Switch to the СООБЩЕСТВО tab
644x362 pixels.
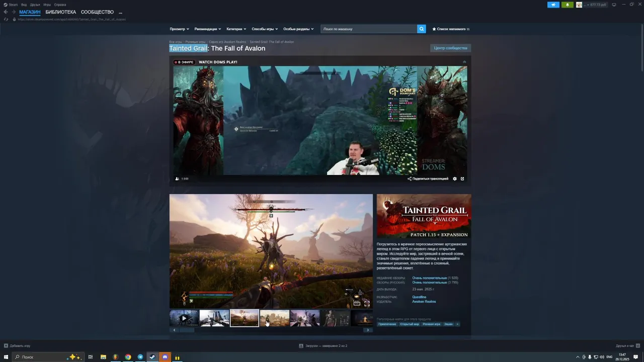pyautogui.click(x=97, y=12)
